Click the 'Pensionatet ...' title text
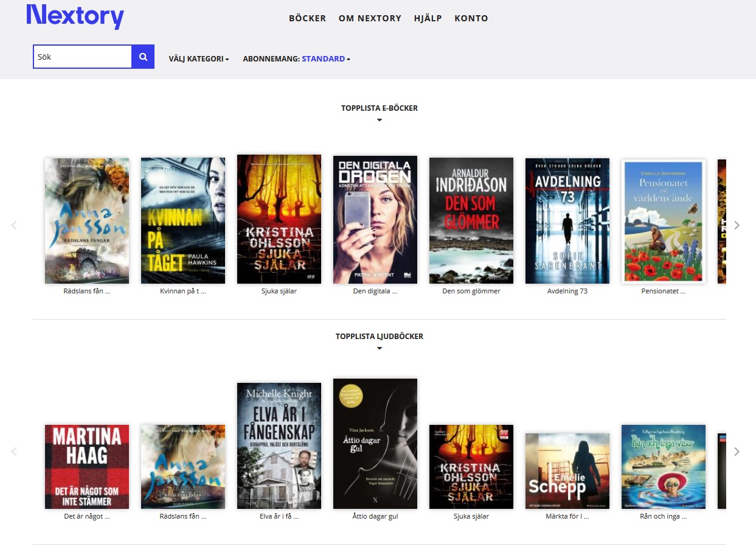The image size is (756, 546). click(x=664, y=291)
